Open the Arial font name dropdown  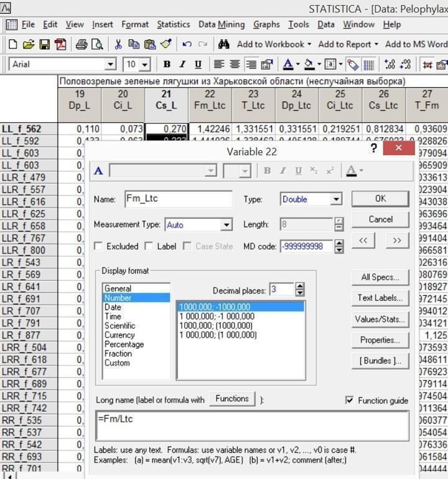110,64
